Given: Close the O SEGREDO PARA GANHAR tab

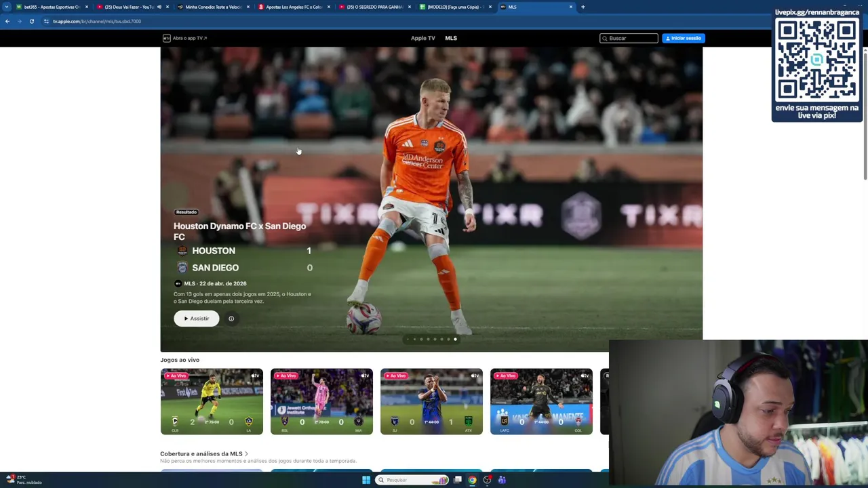Looking at the screenshot, I should (410, 7).
